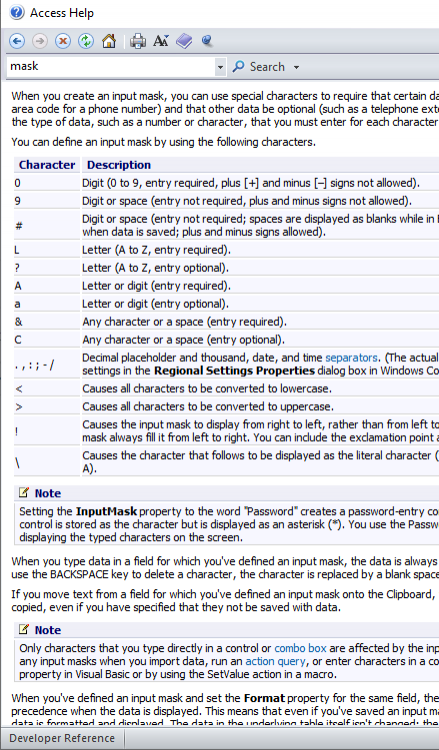The width and height of the screenshot is (439, 750).
Task: Click the 'Access Help' window title
Action: pos(62,13)
